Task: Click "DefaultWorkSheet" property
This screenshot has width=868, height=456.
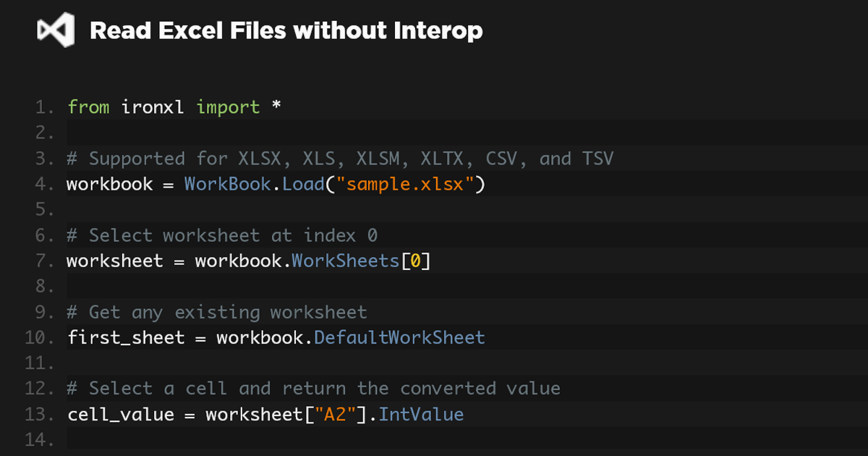Action: 399,337
